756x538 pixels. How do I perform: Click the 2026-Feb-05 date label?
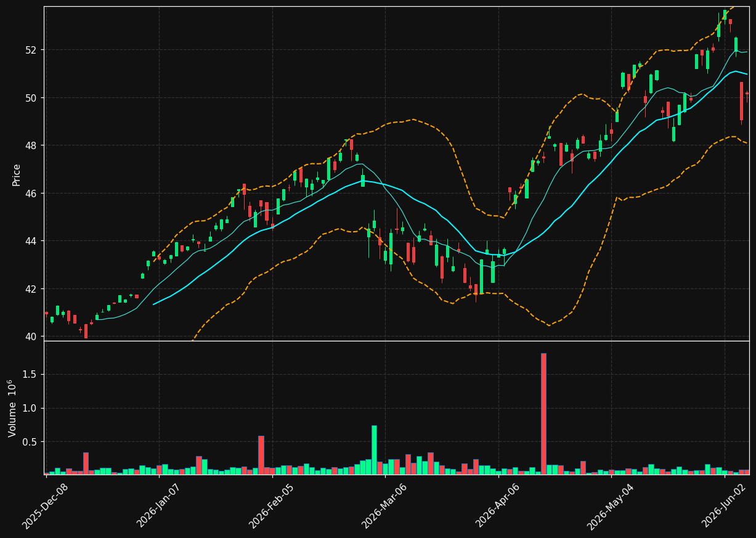[x=273, y=506]
